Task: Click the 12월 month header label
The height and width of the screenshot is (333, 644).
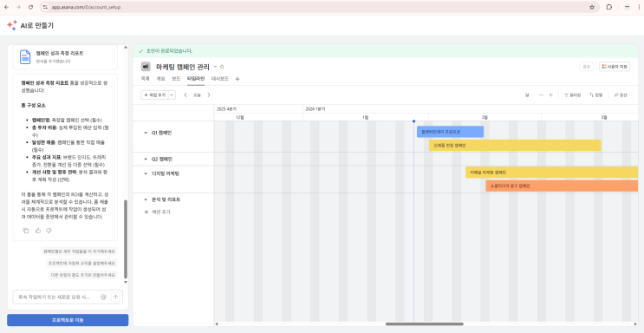Action: (240, 117)
